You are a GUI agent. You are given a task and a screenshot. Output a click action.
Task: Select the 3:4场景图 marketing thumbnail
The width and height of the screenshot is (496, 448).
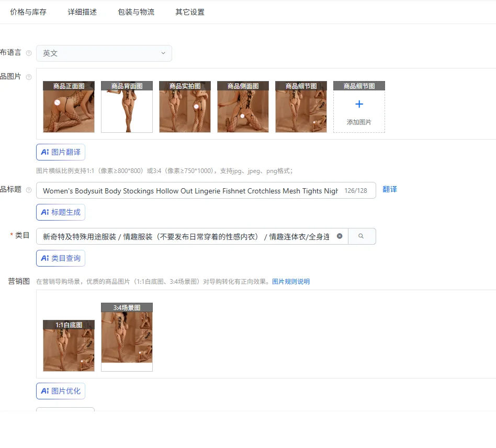click(127, 337)
